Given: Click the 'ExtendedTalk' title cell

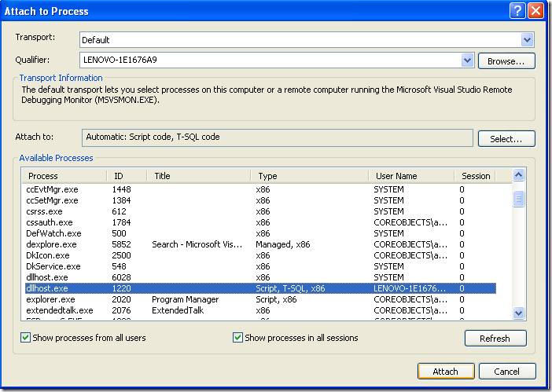Looking at the screenshot, I should click(x=178, y=310).
